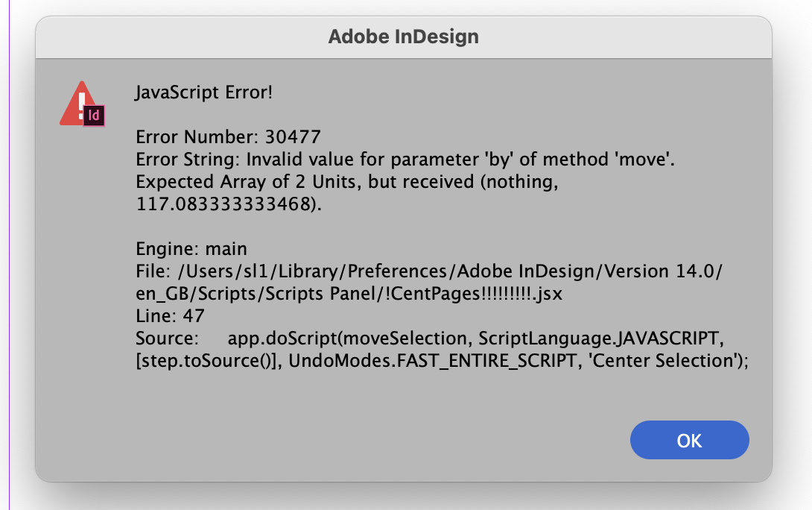The image size is (812, 510).
Task: Click the !CentPages script filename text
Action: point(474,293)
